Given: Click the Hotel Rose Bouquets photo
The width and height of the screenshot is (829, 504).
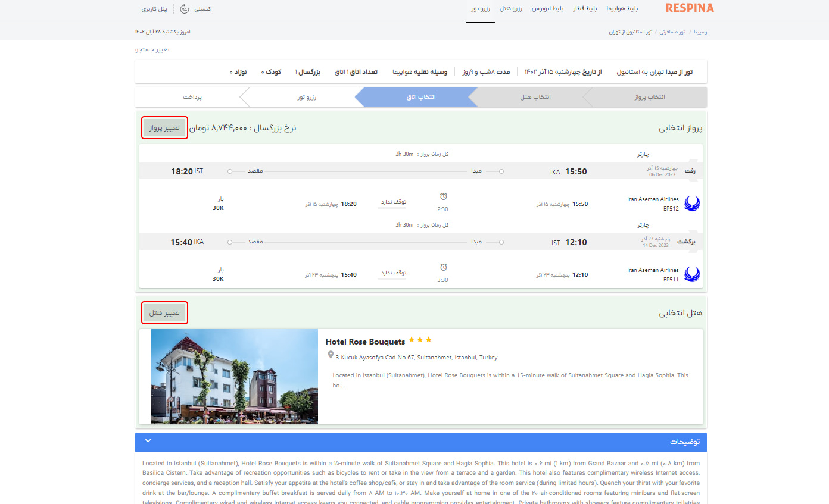Looking at the screenshot, I should click(x=235, y=377).
